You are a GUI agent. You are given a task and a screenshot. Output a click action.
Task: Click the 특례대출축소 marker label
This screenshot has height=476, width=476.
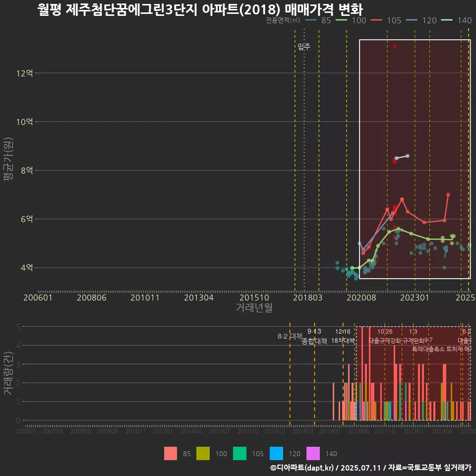click(428, 349)
